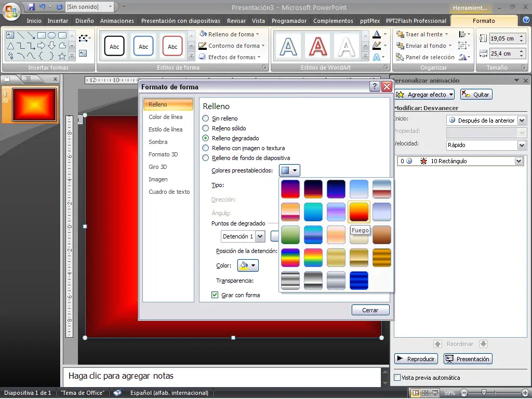Click the Reproducir button
This screenshot has height=399, width=532.
pyautogui.click(x=416, y=359)
